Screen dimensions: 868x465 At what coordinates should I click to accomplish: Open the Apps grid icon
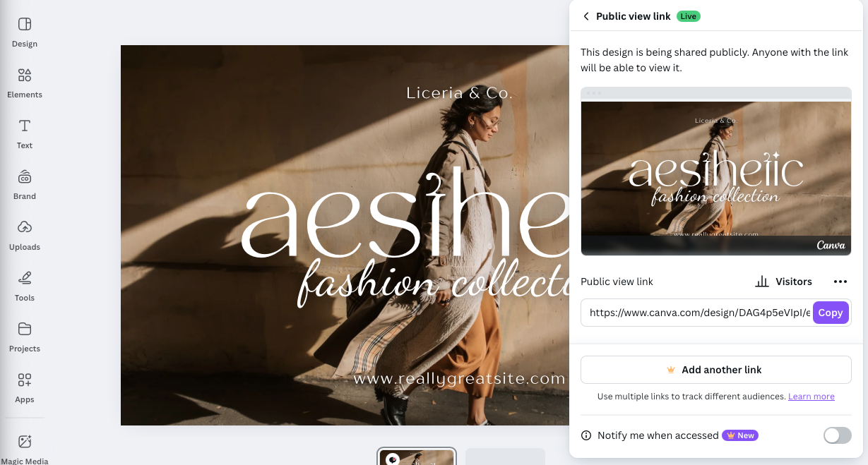pos(25,380)
